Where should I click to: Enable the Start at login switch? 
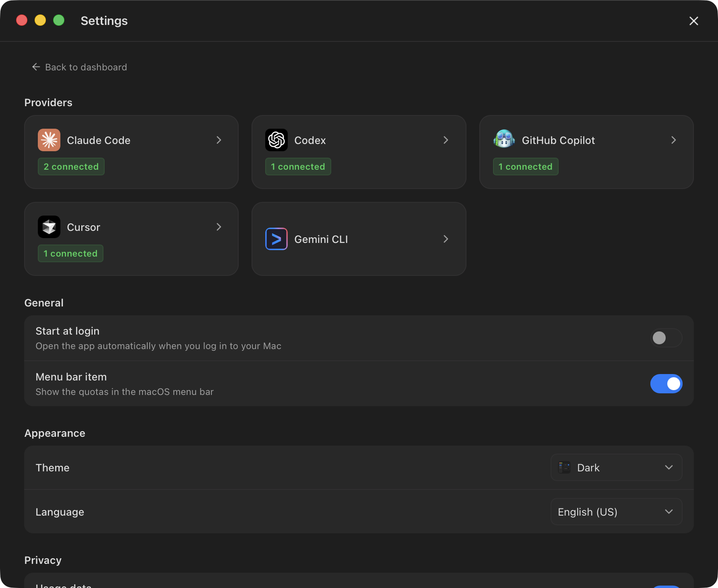point(666,338)
